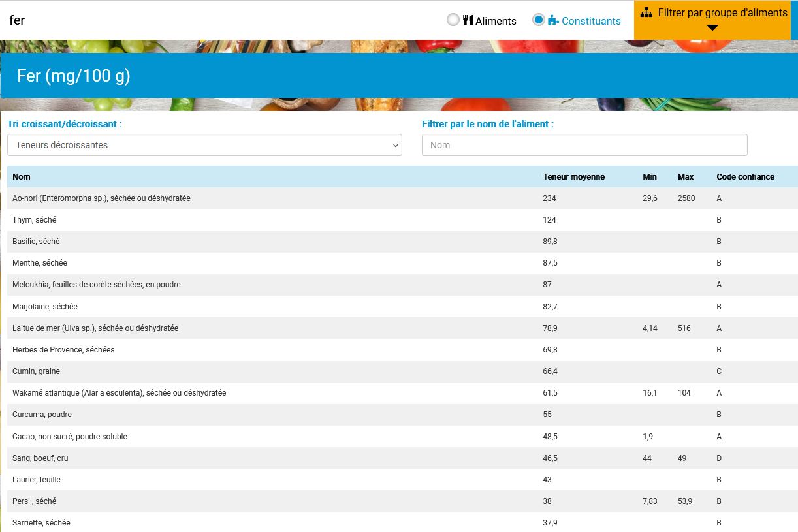Select the Constituants radio button
798x532 pixels.
click(539, 20)
